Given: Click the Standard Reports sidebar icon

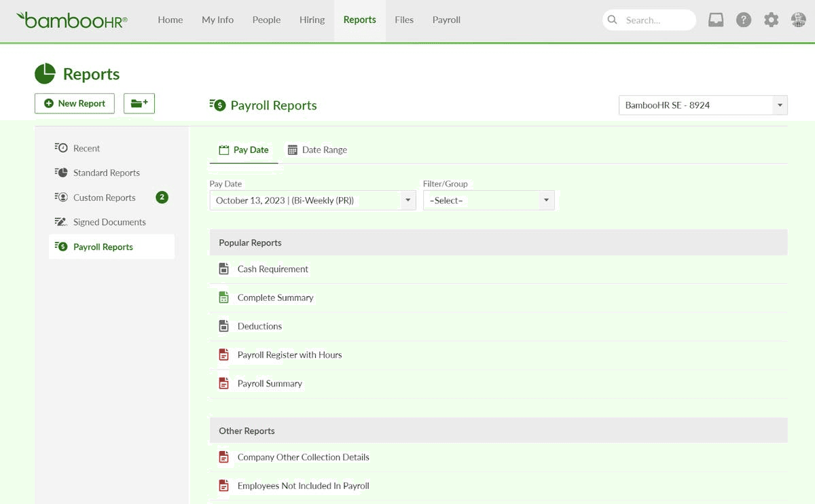Looking at the screenshot, I should [x=61, y=173].
